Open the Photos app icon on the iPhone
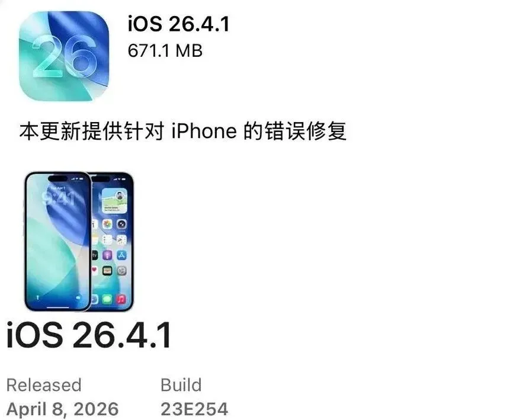The width and height of the screenshot is (510, 420). pos(107,224)
